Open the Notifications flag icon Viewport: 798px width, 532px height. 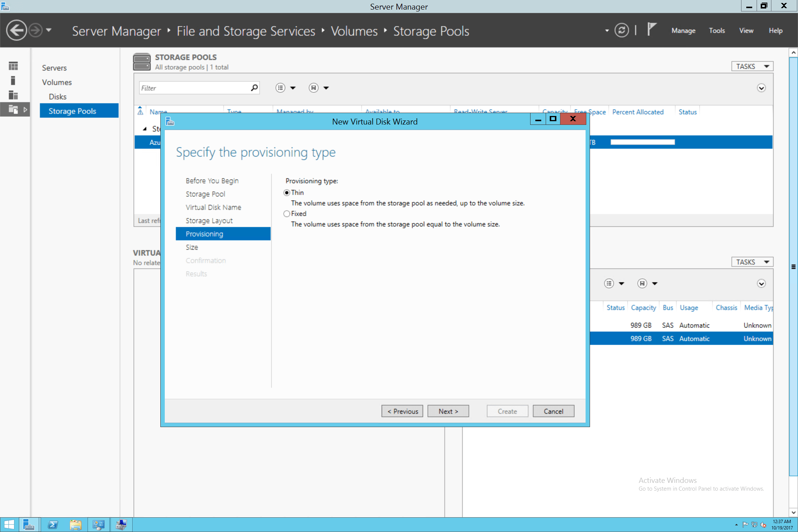(651, 29)
